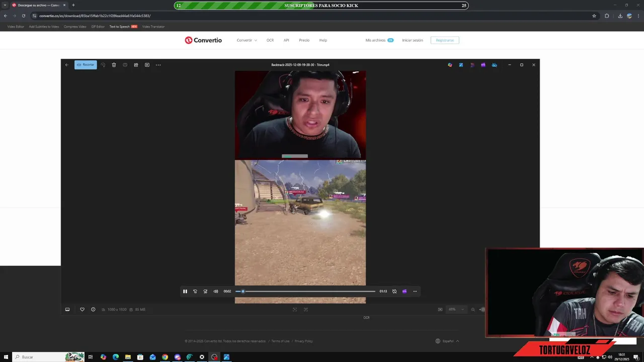Rotate the media in Photos toolbar
This screenshot has width=644, height=362.
point(103,65)
